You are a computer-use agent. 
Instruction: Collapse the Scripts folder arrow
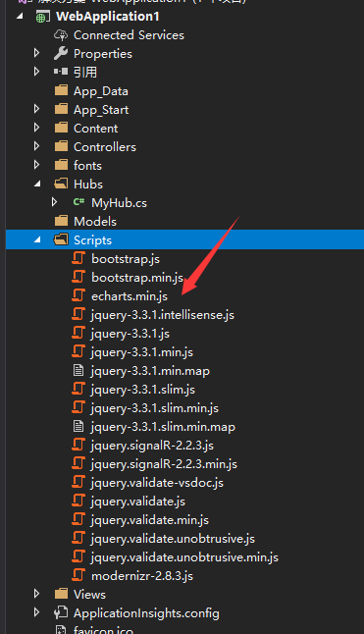pyautogui.click(x=37, y=239)
